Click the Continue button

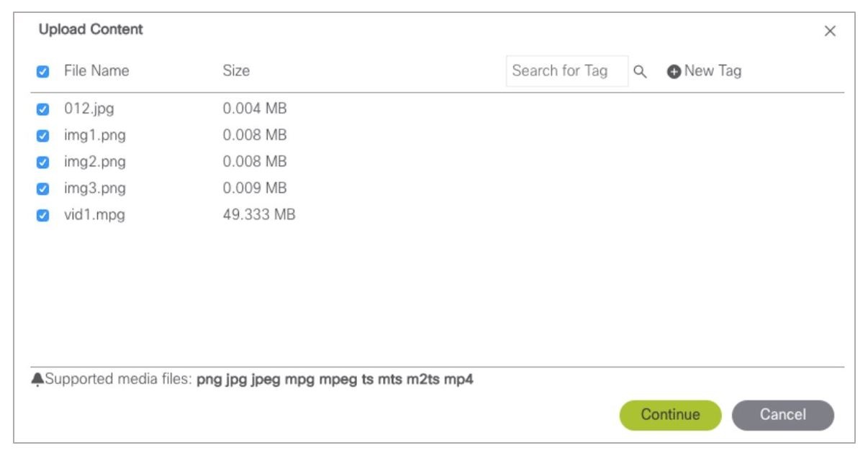coord(670,415)
